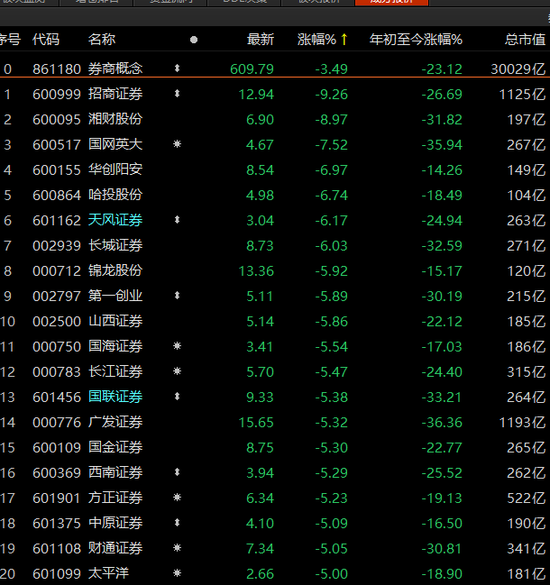Screen dimensions: 550x585
Task: Click the yellow sort arrow beside 涨幅%
Action: (x=344, y=39)
